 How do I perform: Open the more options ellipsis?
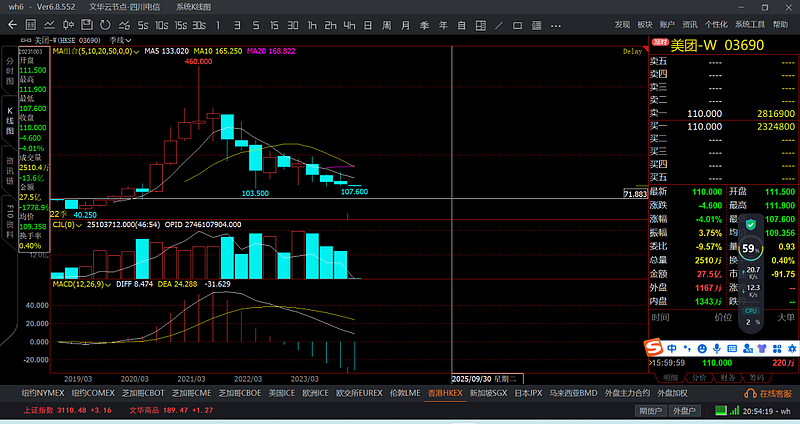[x=556, y=26]
